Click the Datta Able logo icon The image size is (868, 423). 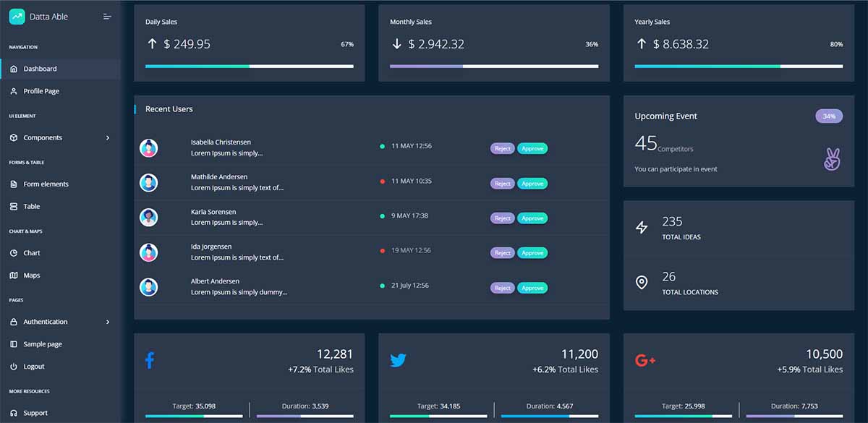[15, 15]
